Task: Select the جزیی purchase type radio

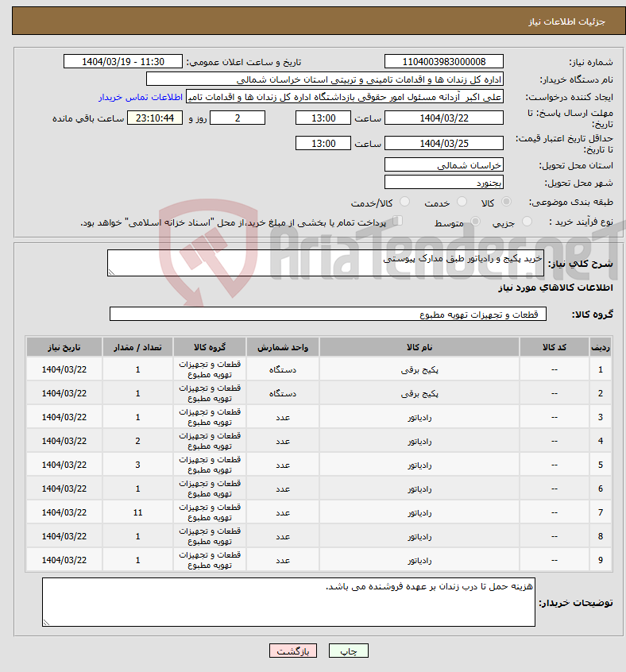Action: coord(527,222)
